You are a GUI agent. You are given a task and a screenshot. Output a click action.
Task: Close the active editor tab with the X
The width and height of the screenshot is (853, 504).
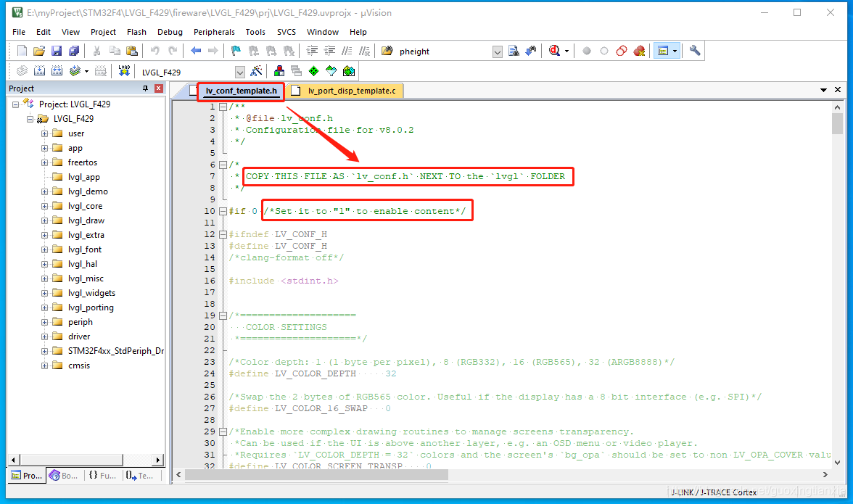click(838, 90)
